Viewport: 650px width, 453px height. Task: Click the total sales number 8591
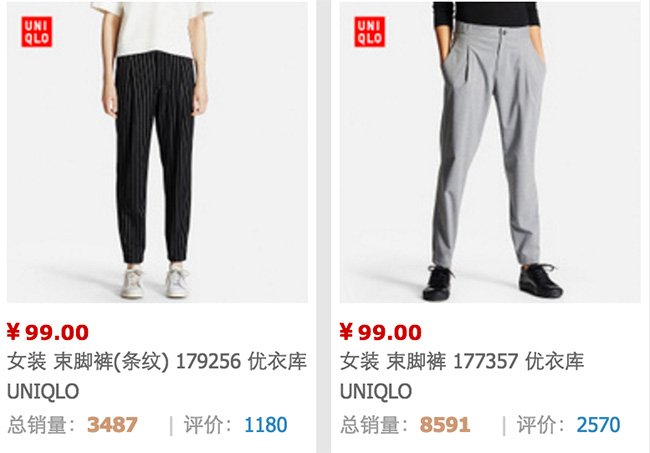pos(445,425)
